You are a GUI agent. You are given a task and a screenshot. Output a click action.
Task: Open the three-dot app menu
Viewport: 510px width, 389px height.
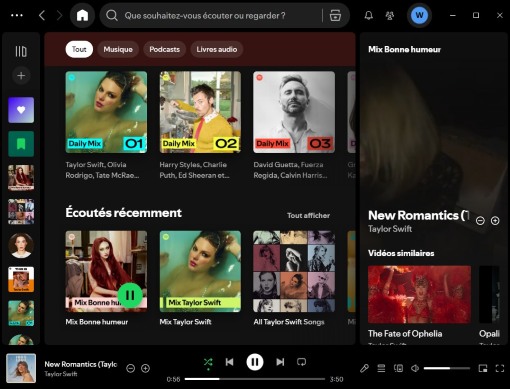pyautogui.click(x=17, y=15)
